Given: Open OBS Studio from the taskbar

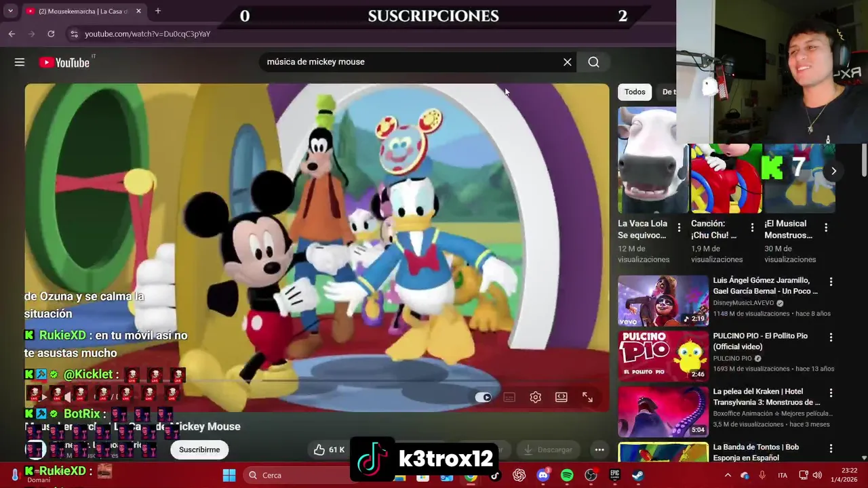Looking at the screenshot, I should tap(591, 475).
